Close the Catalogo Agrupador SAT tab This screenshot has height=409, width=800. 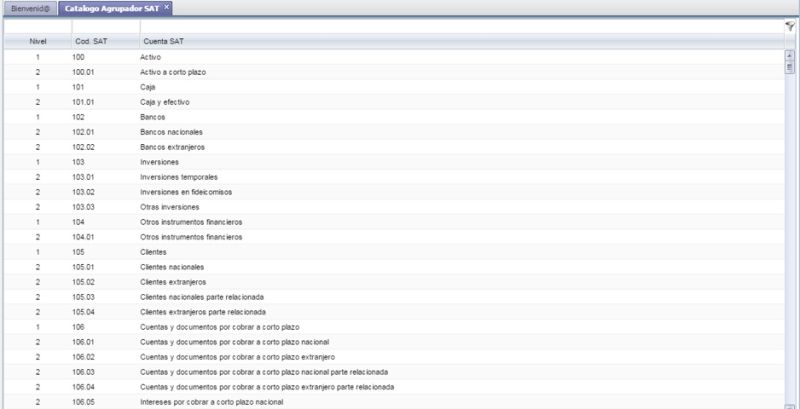coord(167,7)
